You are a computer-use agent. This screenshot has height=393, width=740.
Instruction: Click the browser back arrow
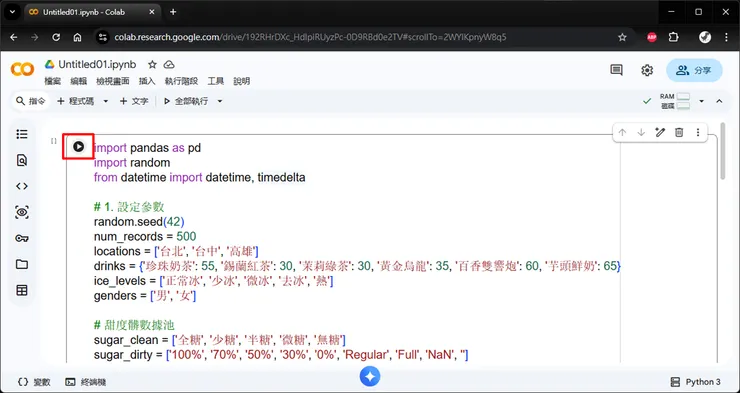tap(14, 37)
